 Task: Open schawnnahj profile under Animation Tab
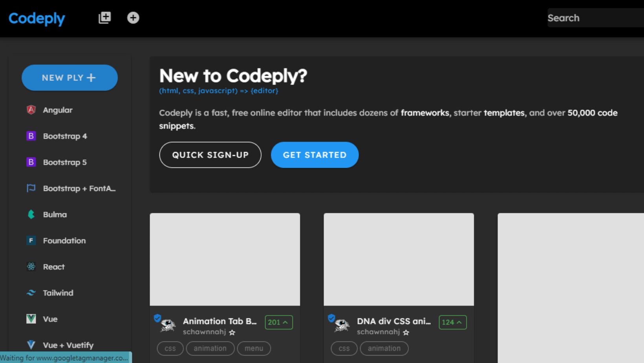click(x=204, y=332)
